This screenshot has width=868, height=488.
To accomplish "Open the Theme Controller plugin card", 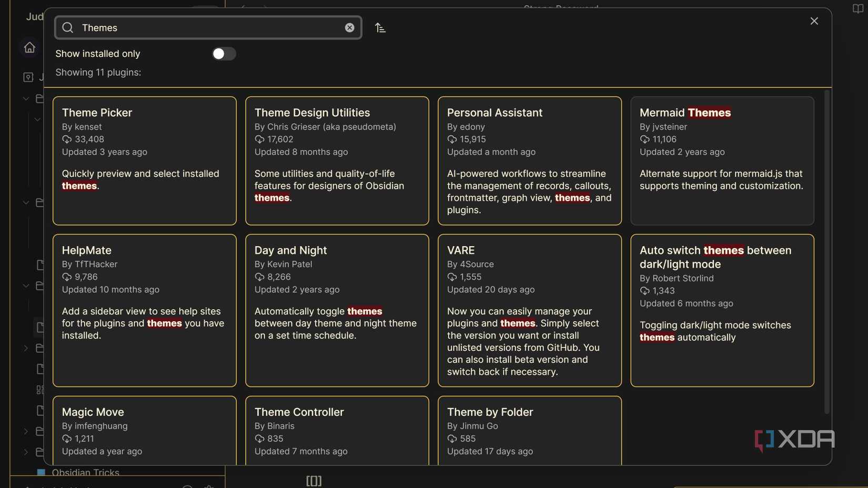I will coord(337,431).
